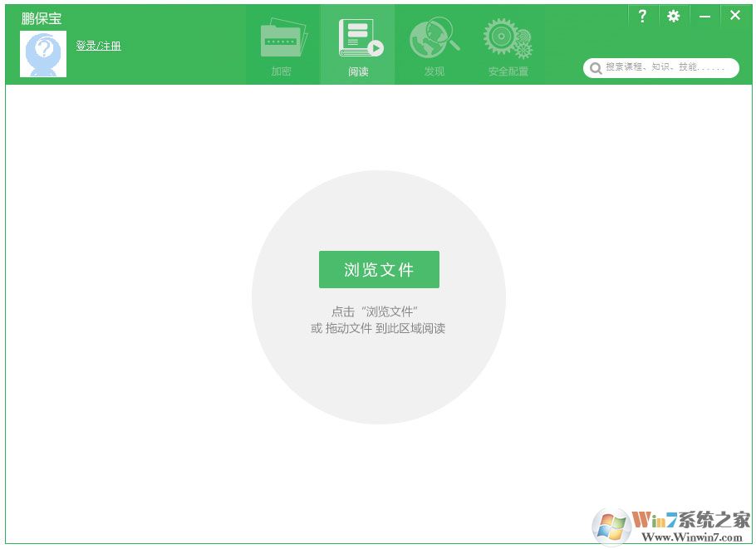The width and height of the screenshot is (756, 549).
Task: Click the user avatar image
Action: coord(43,53)
